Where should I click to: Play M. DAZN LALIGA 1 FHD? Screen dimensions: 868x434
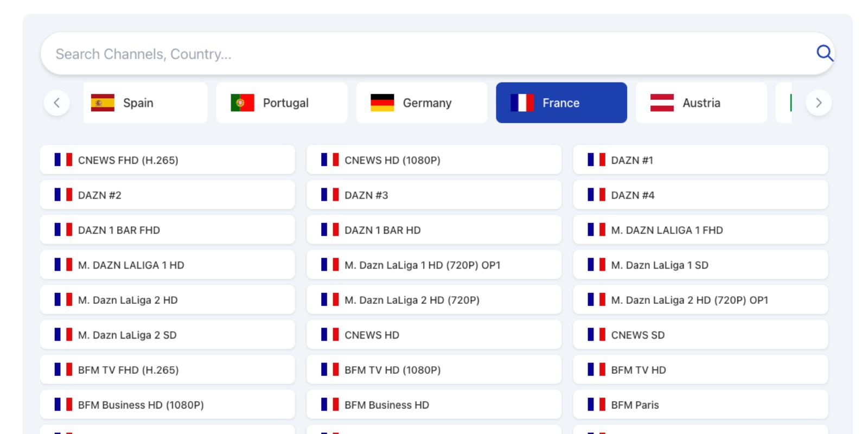[x=700, y=230]
